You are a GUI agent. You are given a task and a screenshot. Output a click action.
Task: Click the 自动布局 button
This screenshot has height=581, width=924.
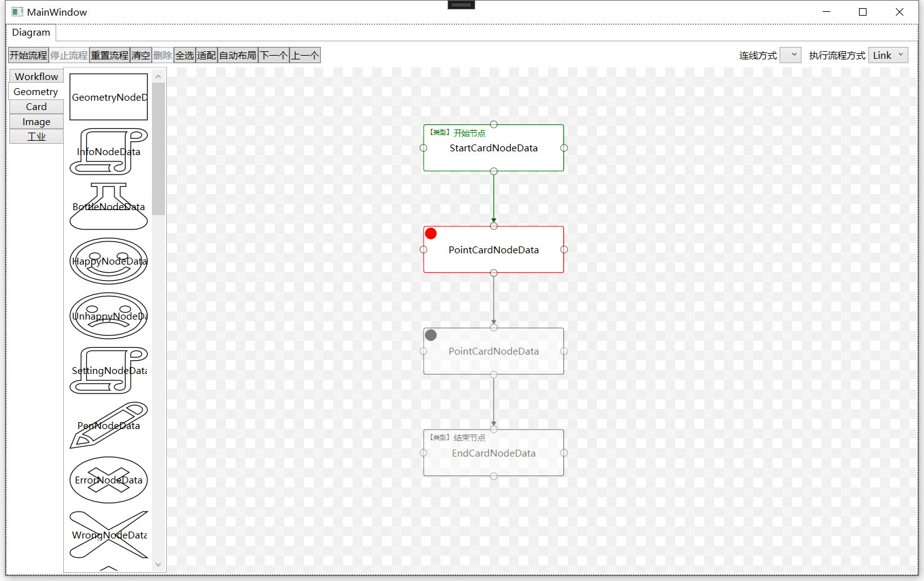[x=238, y=55]
